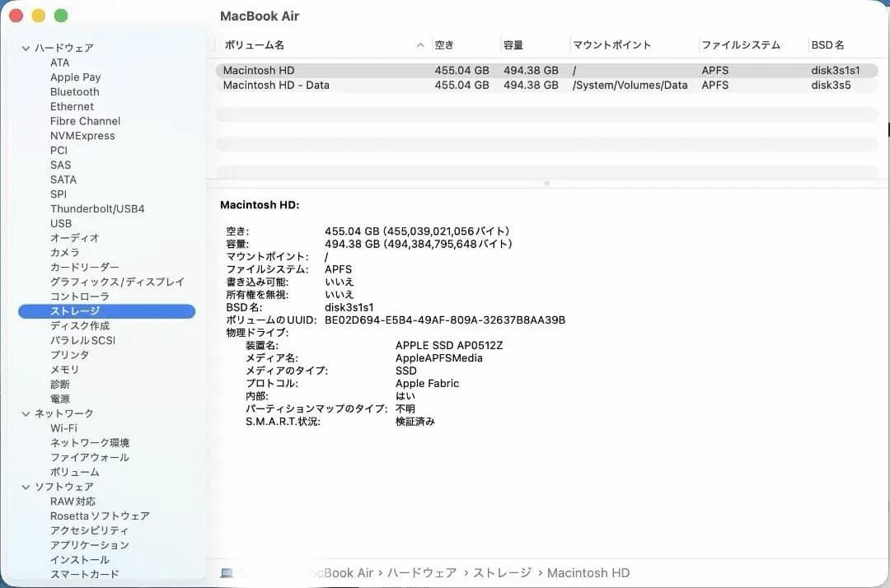View Thunderbolt/USB4 information
890x588 pixels.
click(97, 208)
